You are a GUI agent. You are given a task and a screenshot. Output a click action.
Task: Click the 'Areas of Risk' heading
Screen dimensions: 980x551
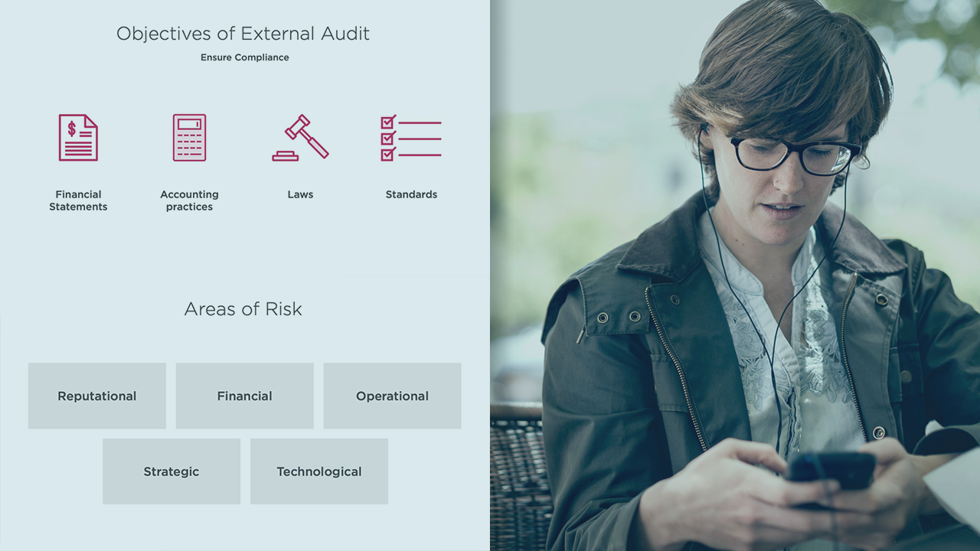pos(243,309)
